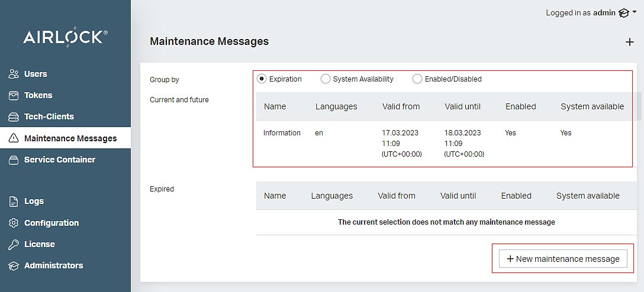Group by System Availability option
The height and width of the screenshot is (292, 644).
(325, 79)
